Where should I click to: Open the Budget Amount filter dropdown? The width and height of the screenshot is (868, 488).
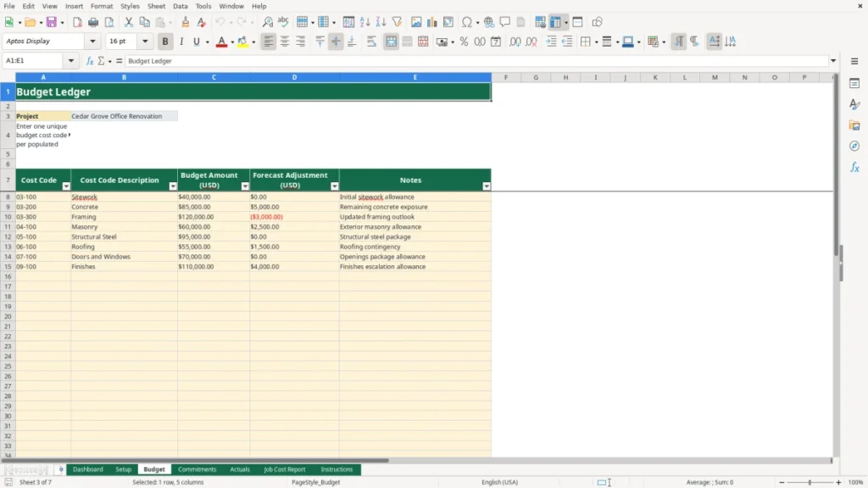[x=245, y=186]
